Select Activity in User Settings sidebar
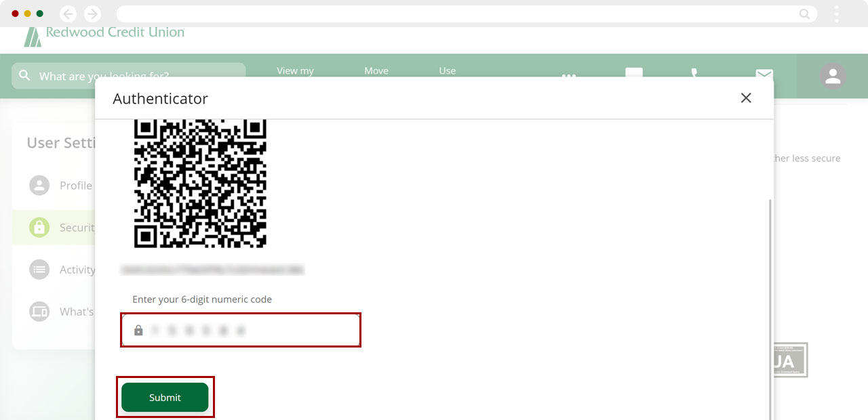 tap(54, 270)
